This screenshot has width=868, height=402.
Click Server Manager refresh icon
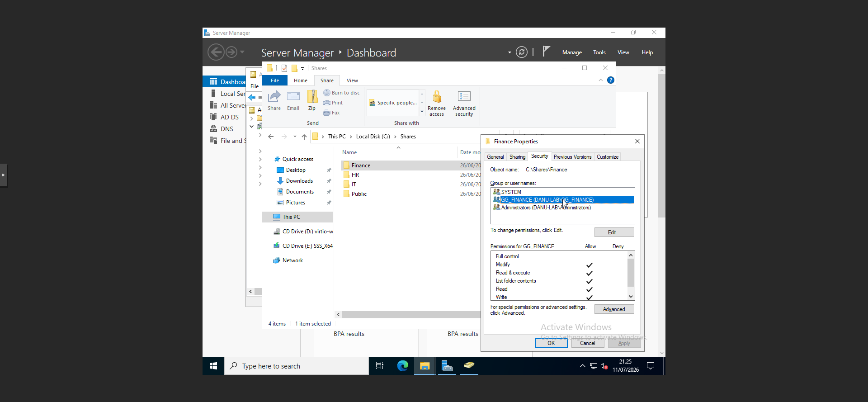(x=522, y=52)
